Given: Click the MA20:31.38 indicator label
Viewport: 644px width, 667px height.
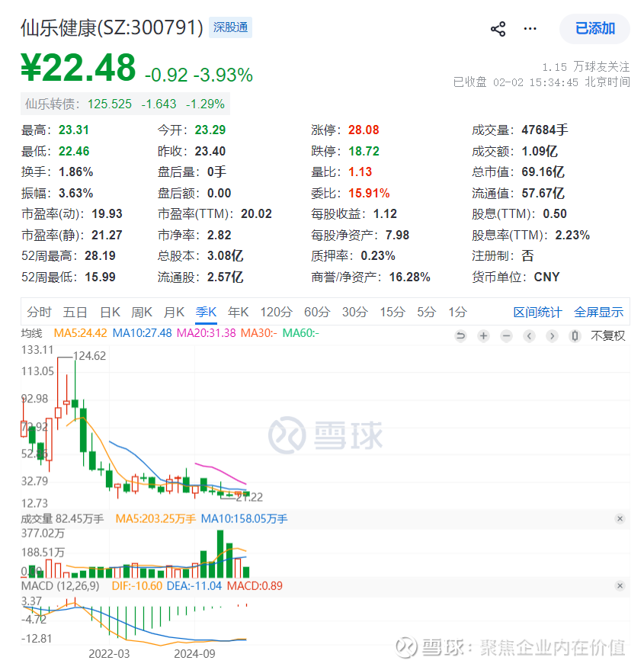Looking at the screenshot, I should click(x=206, y=333).
